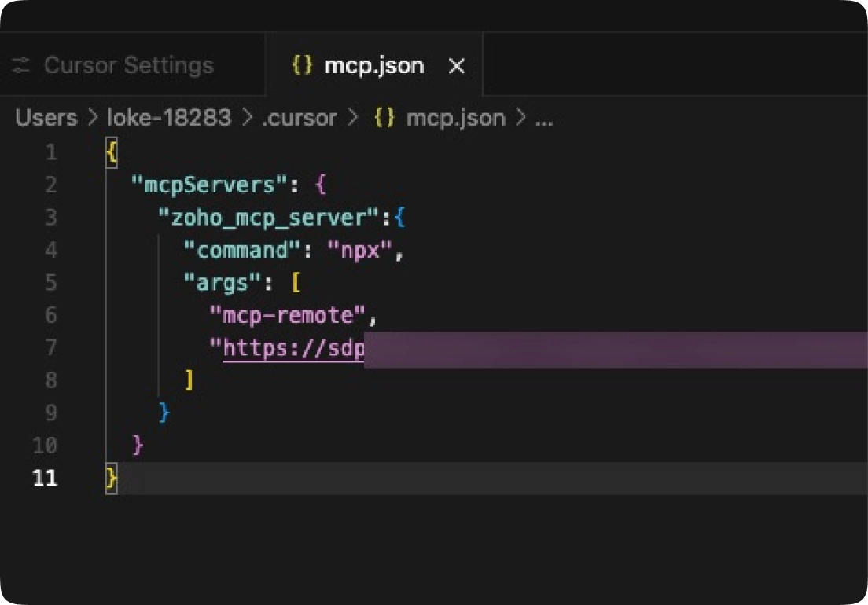Click the blue closing brace on line 9
Image resolution: width=868 pixels, height=605 pixels.
(x=164, y=412)
